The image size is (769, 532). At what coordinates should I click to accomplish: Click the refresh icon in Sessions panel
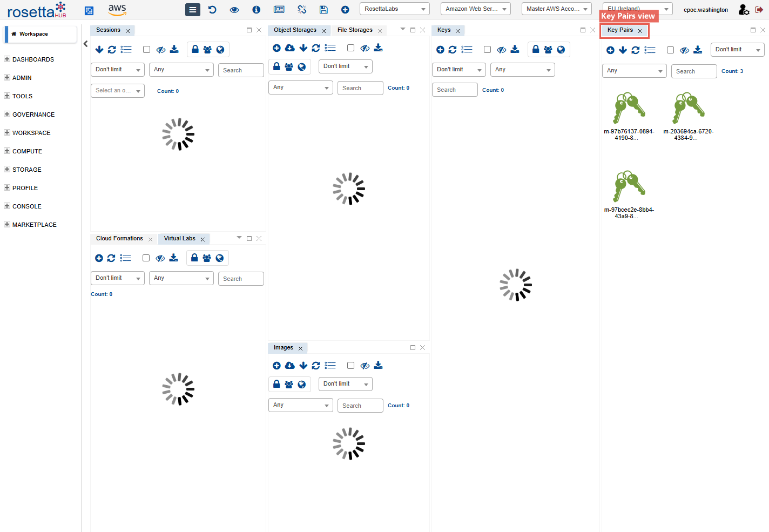pos(112,50)
